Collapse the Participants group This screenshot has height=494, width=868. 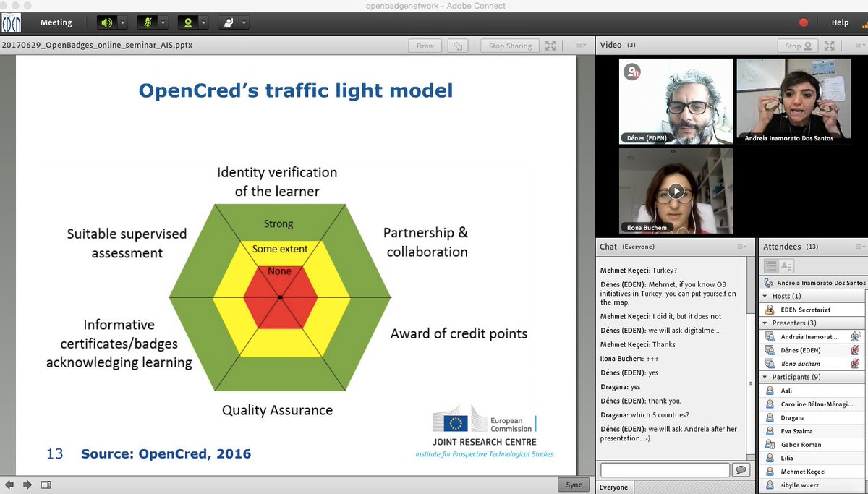(x=765, y=377)
